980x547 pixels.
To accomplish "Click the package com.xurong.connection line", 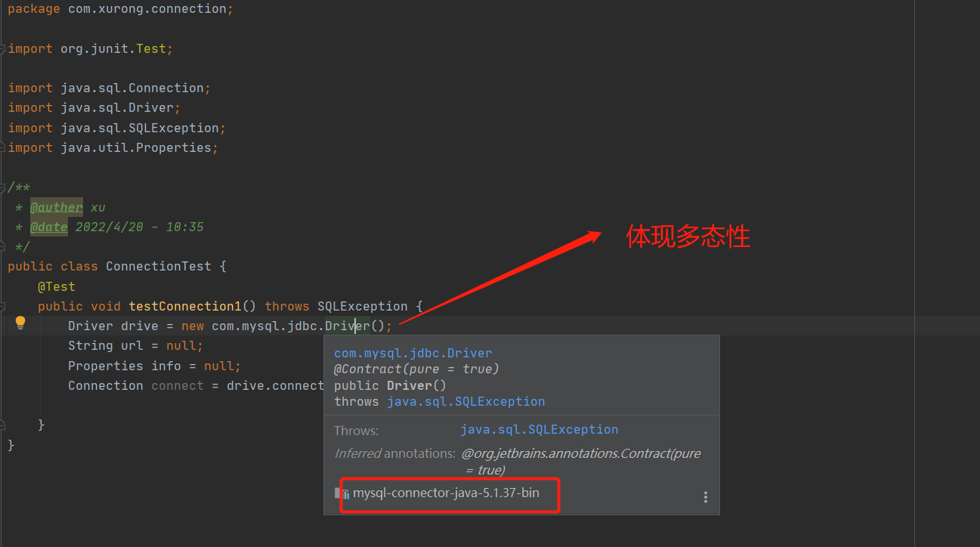I will pyautogui.click(x=121, y=9).
